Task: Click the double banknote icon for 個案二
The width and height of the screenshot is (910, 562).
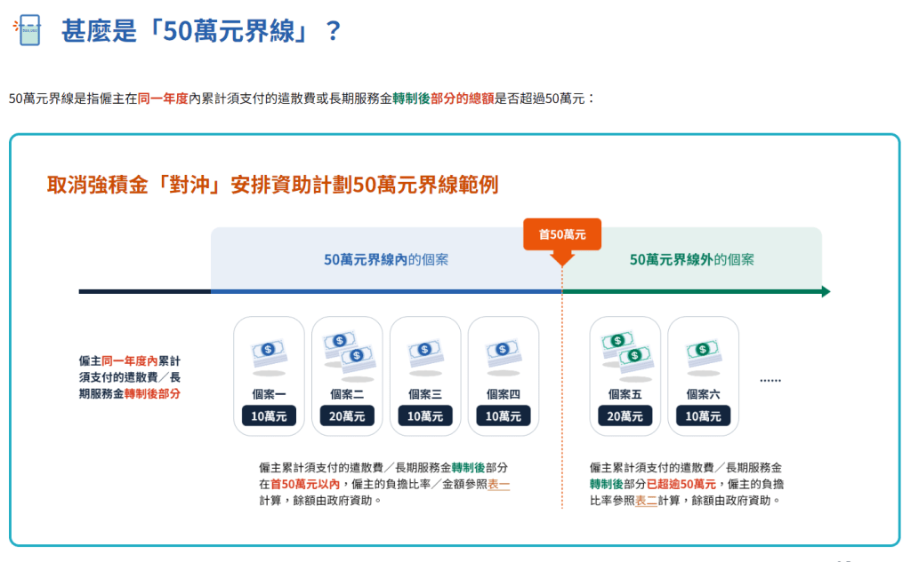Action: (x=346, y=349)
